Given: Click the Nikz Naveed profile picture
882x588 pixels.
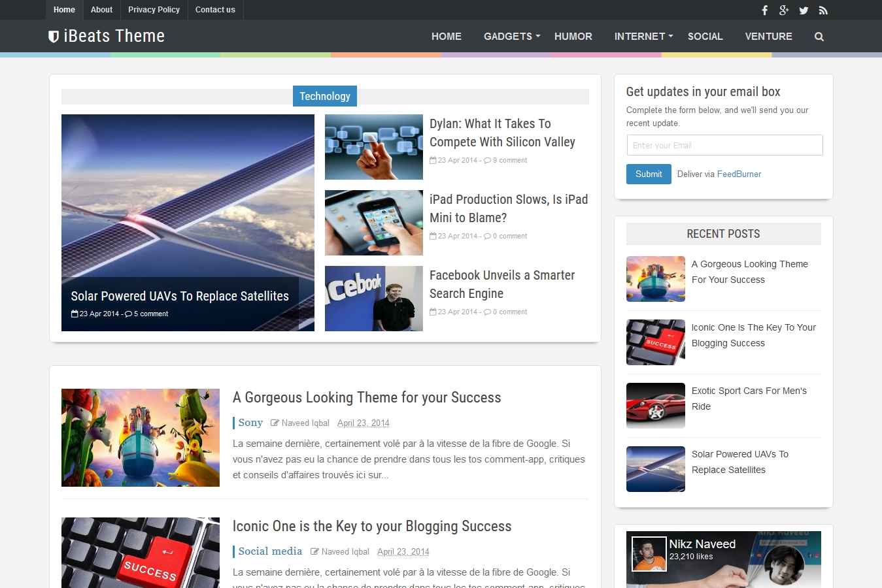Looking at the screenshot, I should [649, 554].
